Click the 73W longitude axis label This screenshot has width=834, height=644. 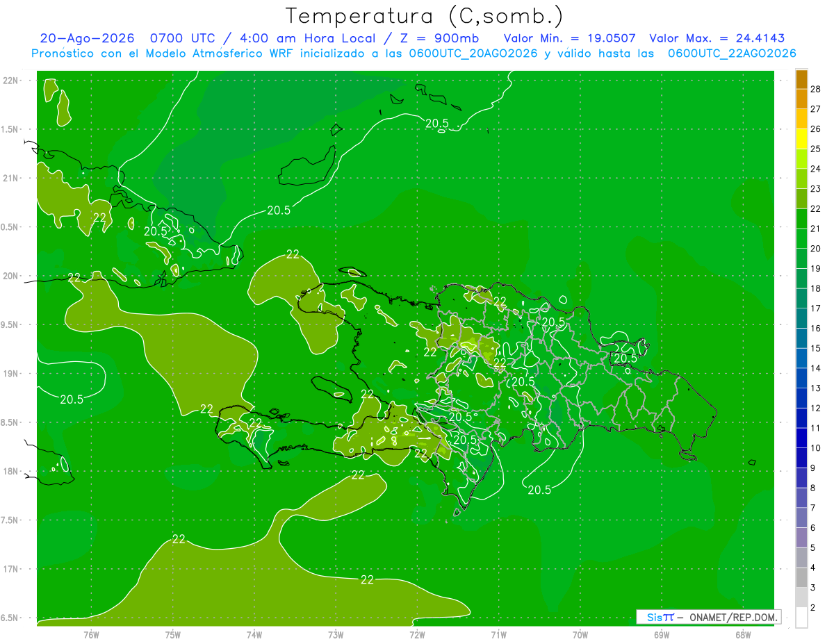(336, 634)
